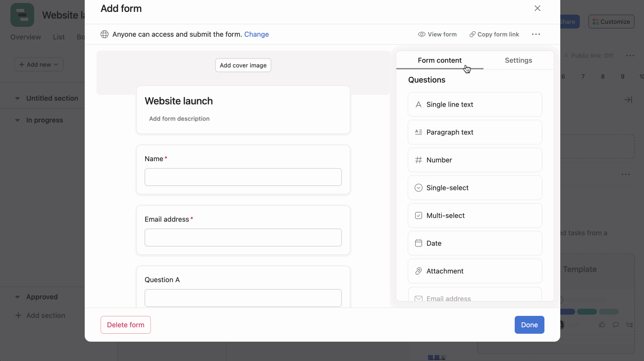Select the Form content tab

click(x=439, y=60)
